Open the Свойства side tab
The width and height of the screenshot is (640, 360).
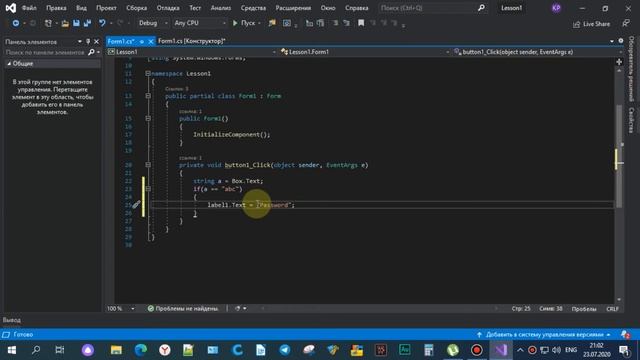[x=631, y=120]
